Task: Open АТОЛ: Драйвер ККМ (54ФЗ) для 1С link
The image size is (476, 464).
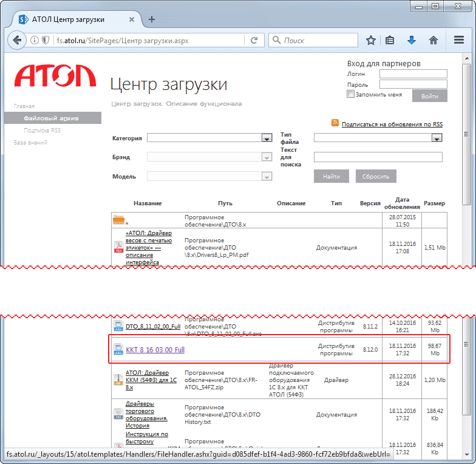Action: pyautogui.click(x=151, y=380)
